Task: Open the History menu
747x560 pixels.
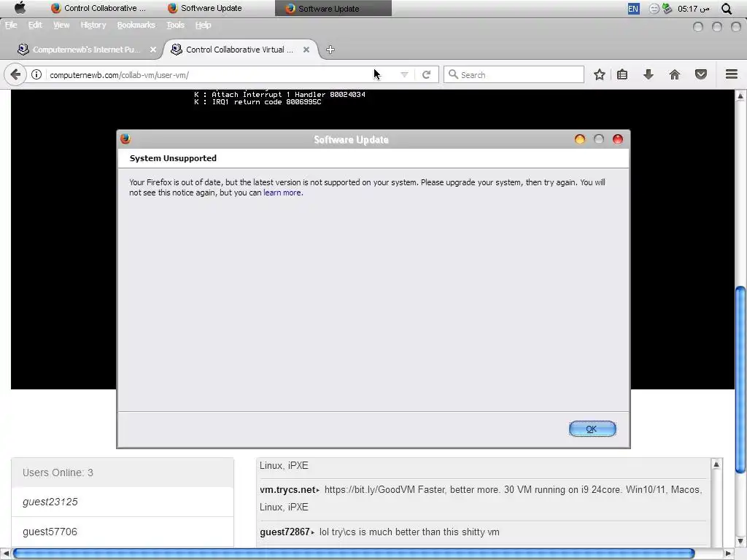Action: [93, 25]
